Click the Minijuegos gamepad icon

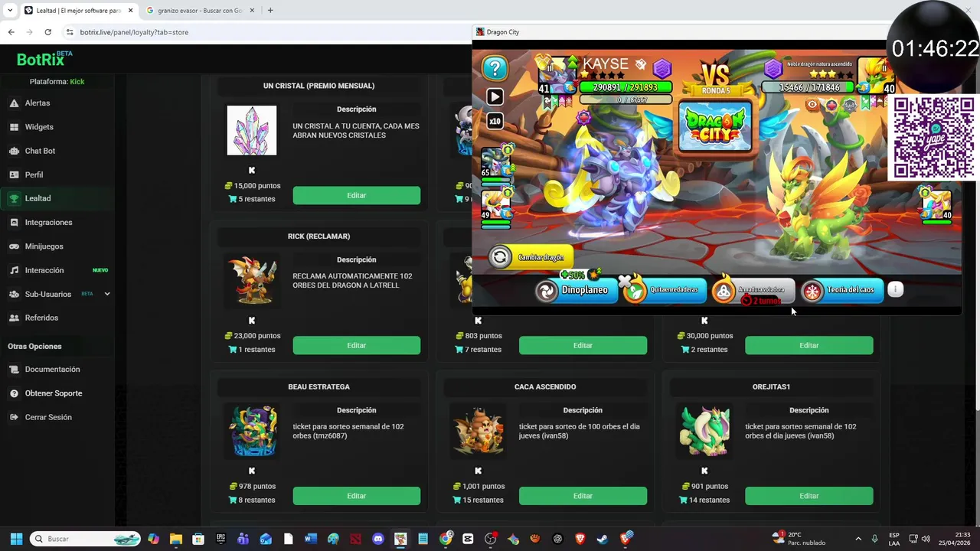14,246
